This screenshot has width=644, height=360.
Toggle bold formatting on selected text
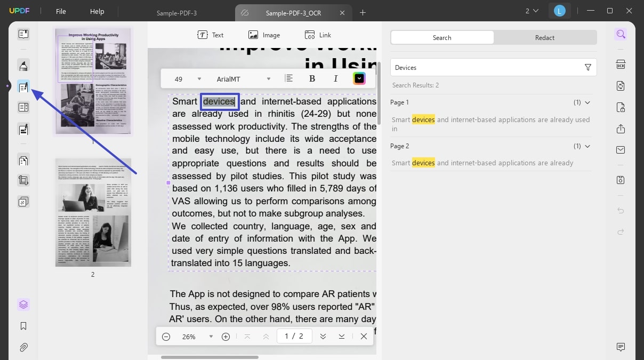pyautogui.click(x=312, y=78)
